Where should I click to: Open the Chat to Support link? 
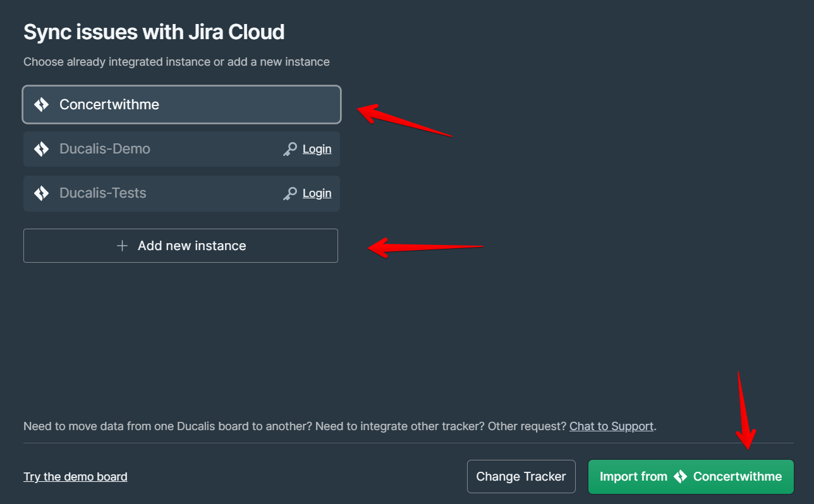click(611, 426)
